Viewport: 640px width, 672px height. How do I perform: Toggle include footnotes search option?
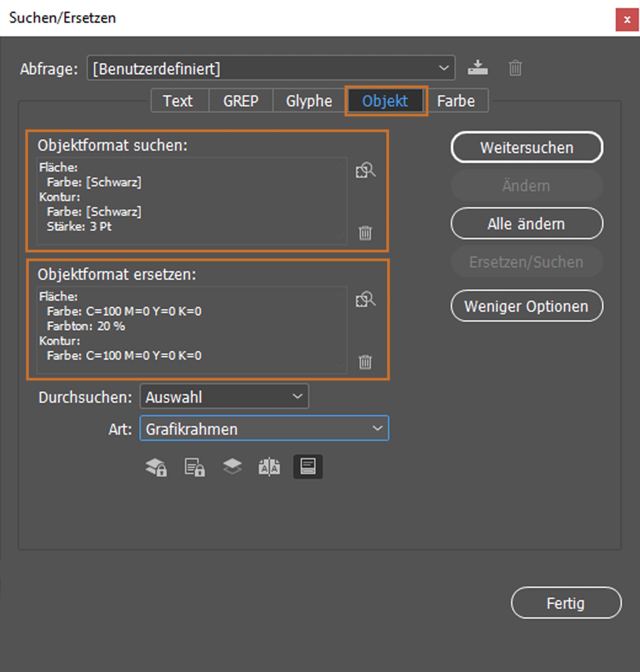tap(308, 466)
